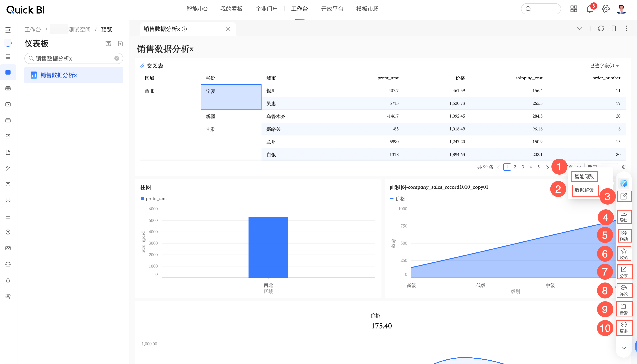
Task: Refresh the dashboard using the refresh icon
Action: point(601,29)
